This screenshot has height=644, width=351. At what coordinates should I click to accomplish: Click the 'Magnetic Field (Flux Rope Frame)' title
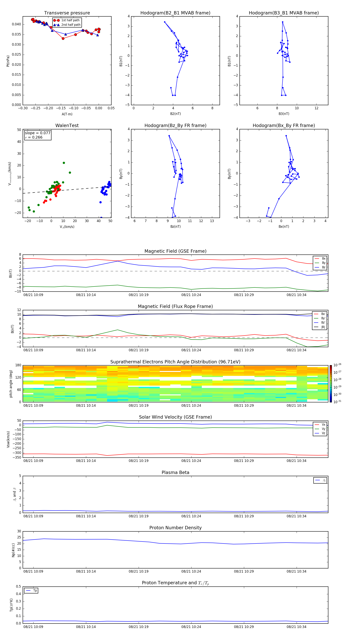[175, 306]
